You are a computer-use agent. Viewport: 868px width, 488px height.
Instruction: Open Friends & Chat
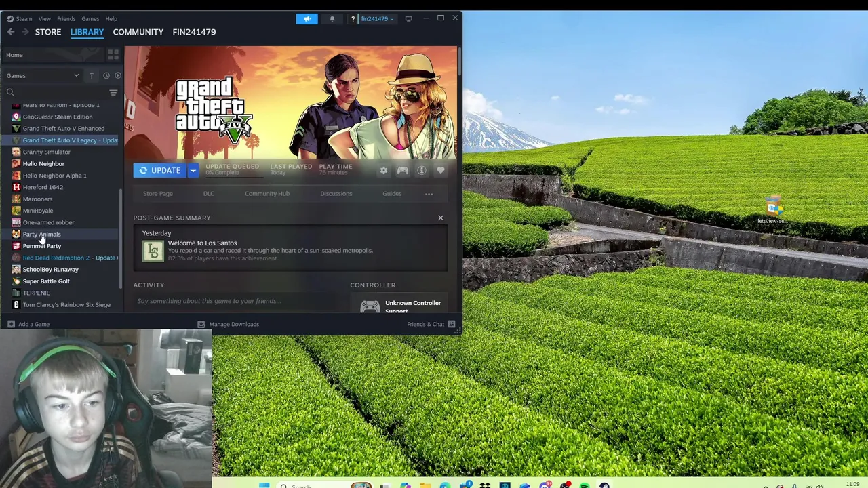tap(431, 324)
